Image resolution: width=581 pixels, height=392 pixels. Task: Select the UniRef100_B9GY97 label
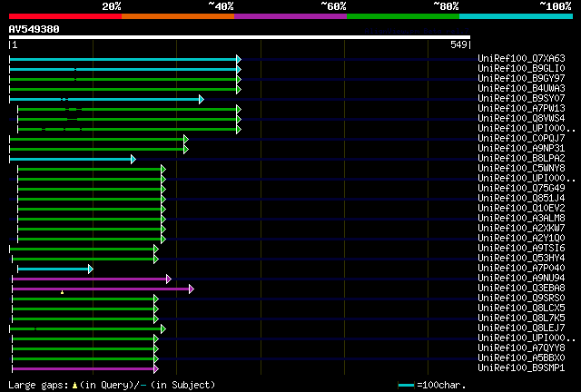[x=521, y=79]
